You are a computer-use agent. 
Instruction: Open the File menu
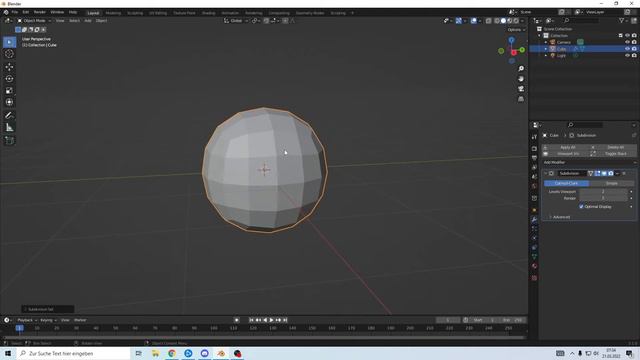[15, 12]
